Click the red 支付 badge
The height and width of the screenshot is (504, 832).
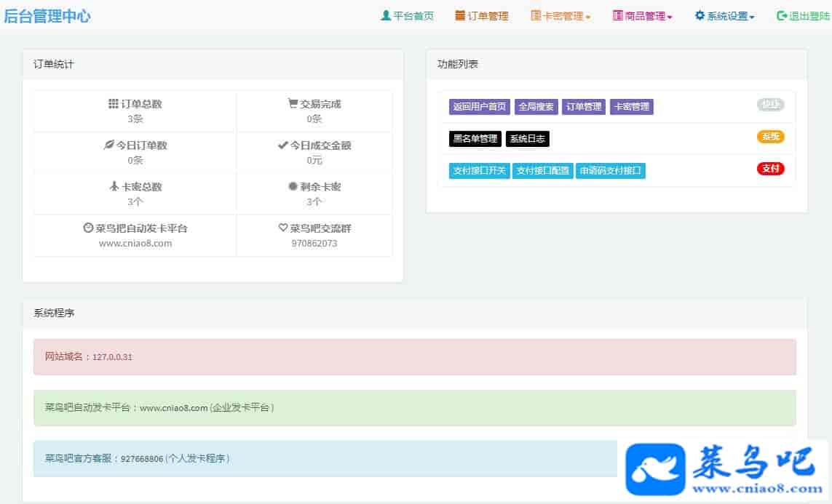(x=770, y=169)
